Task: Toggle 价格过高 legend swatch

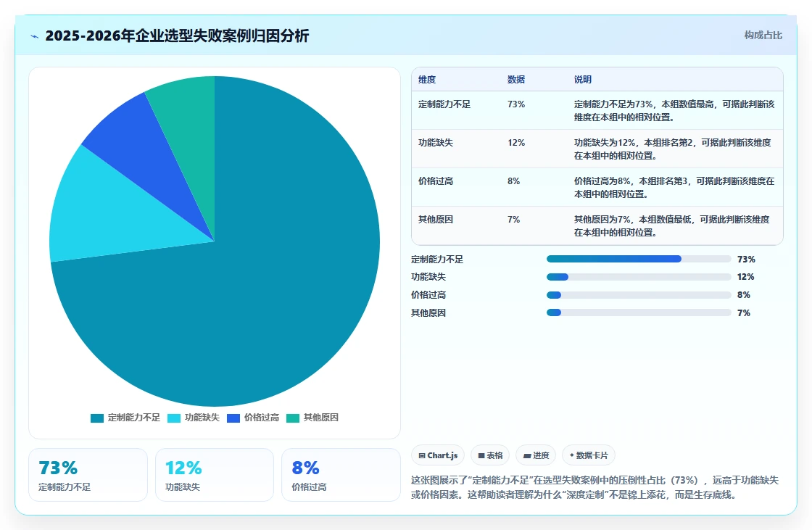Action: coord(233,418)
